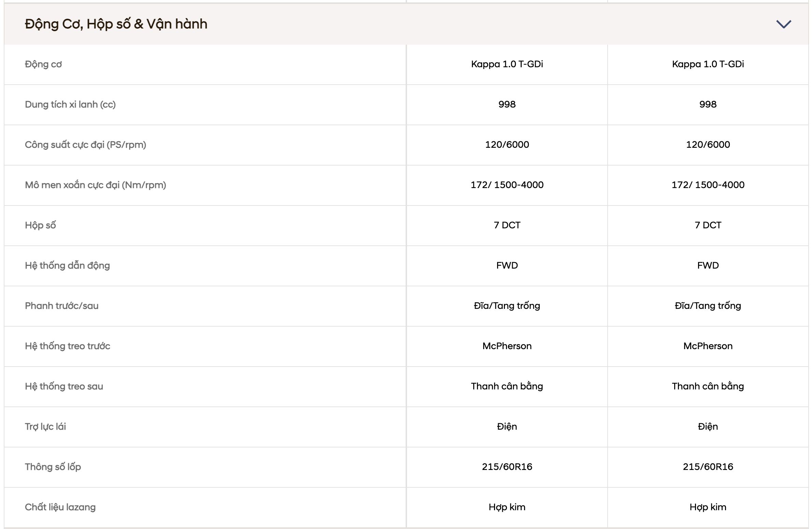This screenshot has height=529, width=812.
Task: Select the Thông số lốp label
Action: [x=53, y=467]
